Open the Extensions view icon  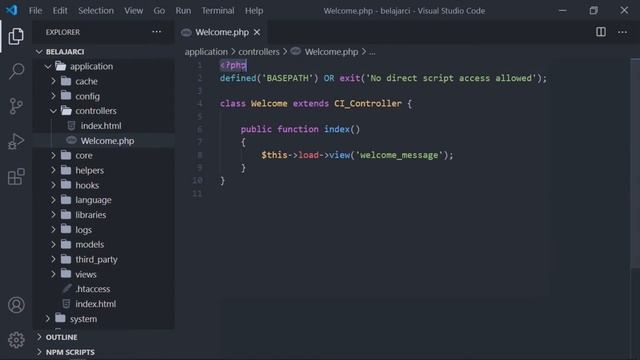click(x=16, y=177)
